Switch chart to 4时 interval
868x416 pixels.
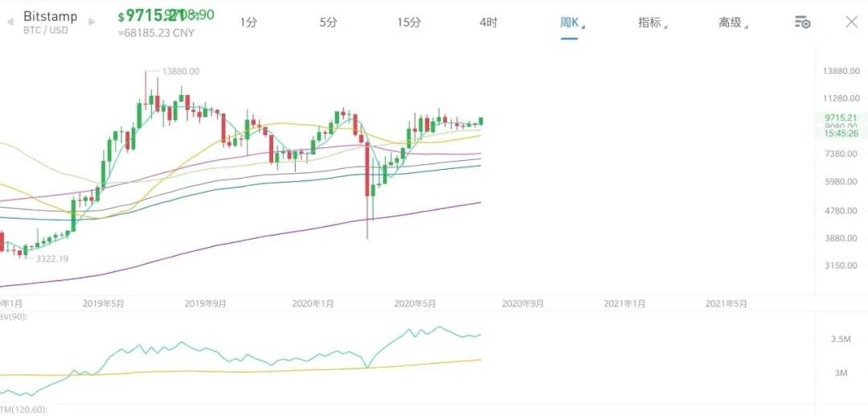[488, 23]
